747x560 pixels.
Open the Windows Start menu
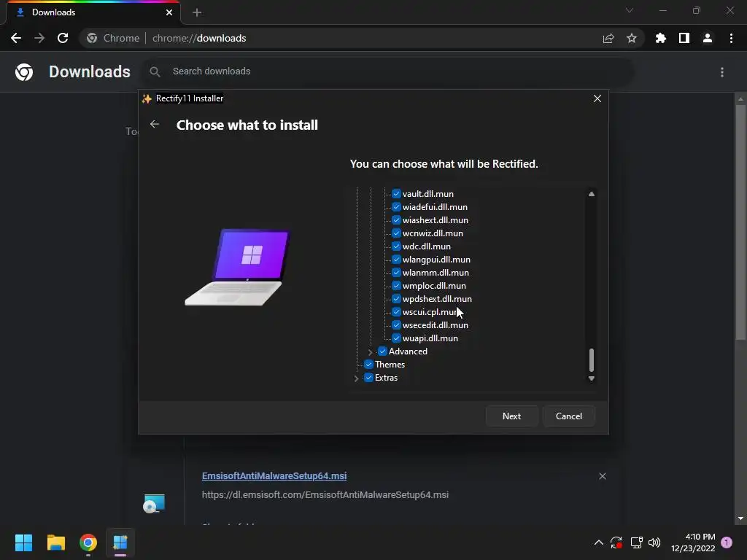tap(23, 542)
